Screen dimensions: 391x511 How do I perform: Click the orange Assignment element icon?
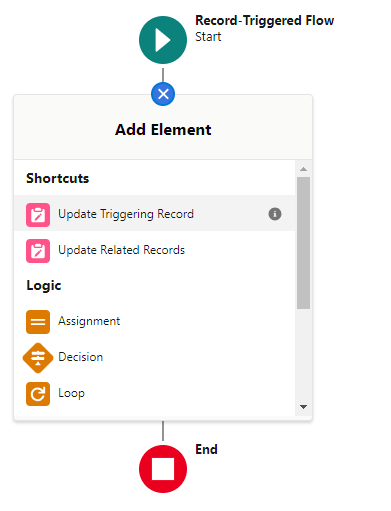(x=38, y=322)
